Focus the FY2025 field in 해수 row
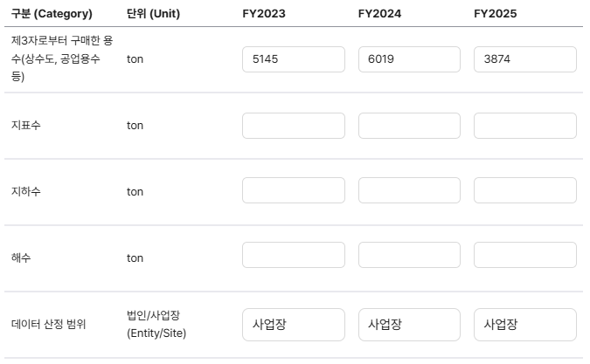This screenshot has height=364, width=590. (525, 255)
